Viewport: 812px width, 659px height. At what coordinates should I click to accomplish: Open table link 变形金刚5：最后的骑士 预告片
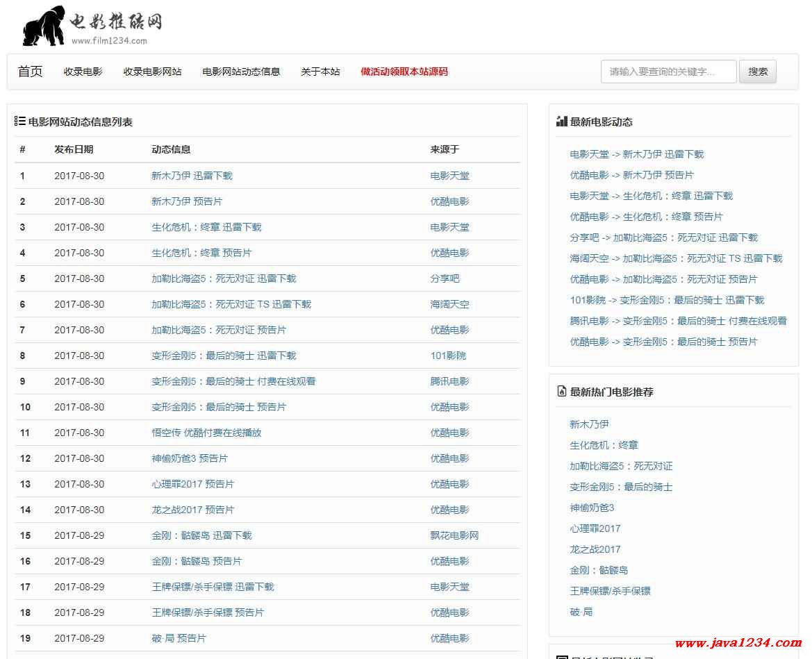(219, 407)
